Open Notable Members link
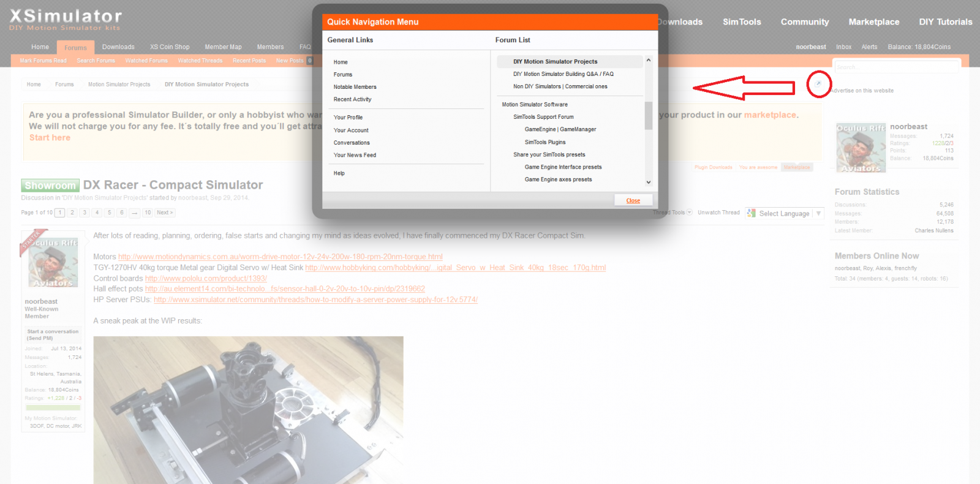The image size is (980, 484). [x=355, y=87]
